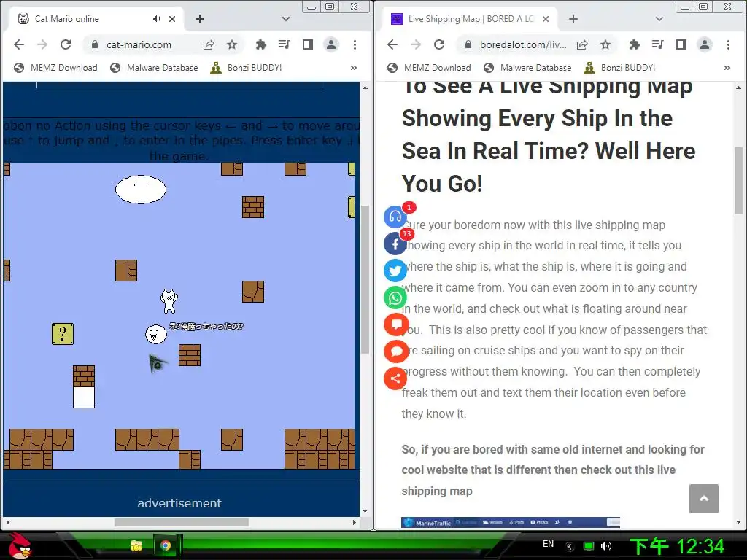Expand hidden bookmarks in boredalot window
This screenshot has height=560, width=747.
click(727, 68)
